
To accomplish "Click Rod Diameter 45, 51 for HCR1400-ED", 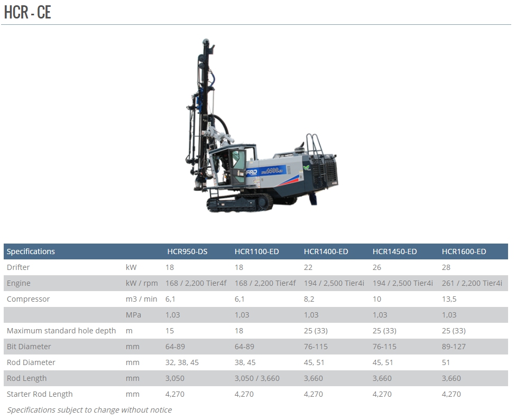I will 314,362.
